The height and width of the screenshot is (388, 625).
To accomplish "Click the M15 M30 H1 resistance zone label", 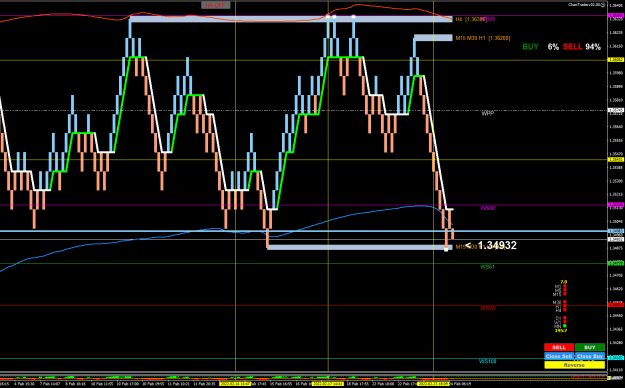I will tap(483, 38).
